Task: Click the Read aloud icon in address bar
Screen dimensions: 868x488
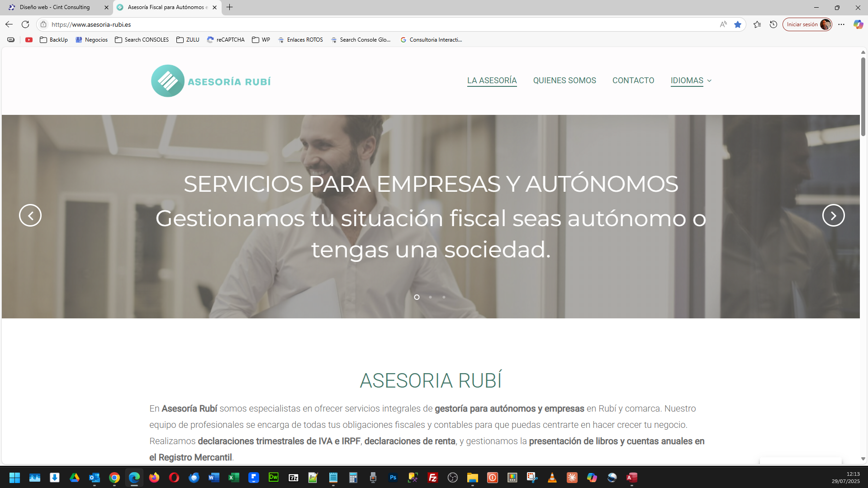Action: [723, 24]
